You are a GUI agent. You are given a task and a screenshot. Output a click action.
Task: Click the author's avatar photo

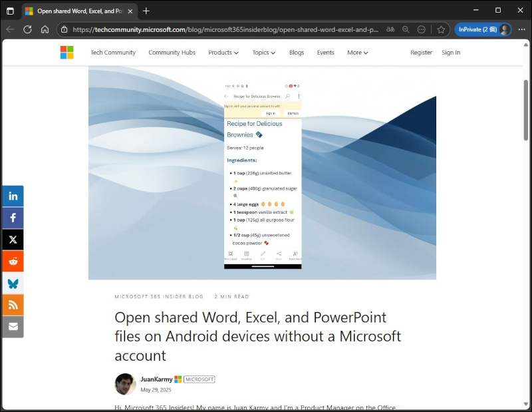click(125, 384)
